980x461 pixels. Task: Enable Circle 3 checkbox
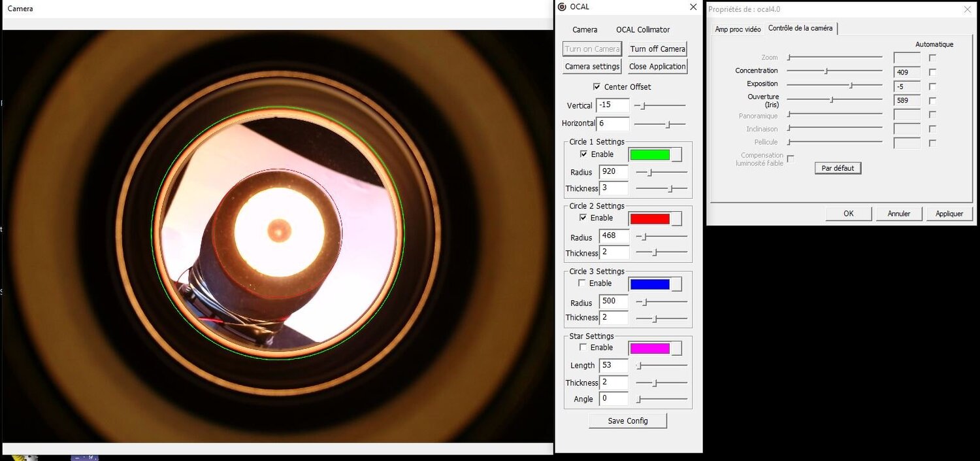(x=582, y=283)
